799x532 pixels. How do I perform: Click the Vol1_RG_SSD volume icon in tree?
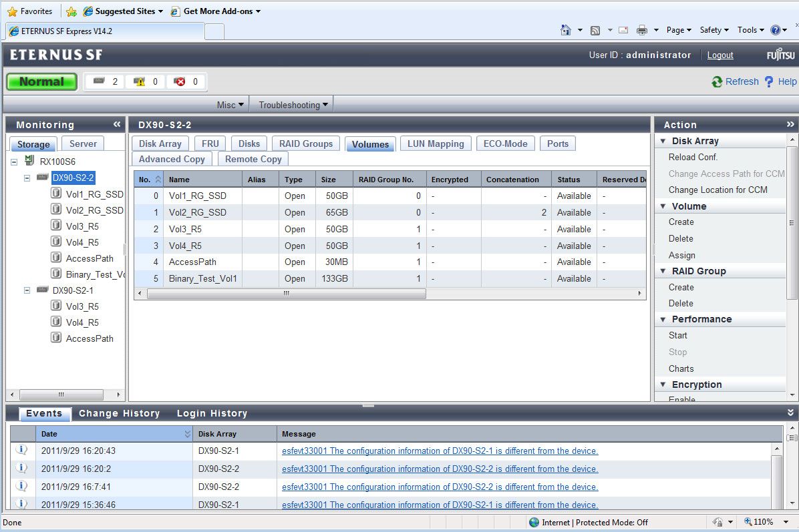pos(56,194)
